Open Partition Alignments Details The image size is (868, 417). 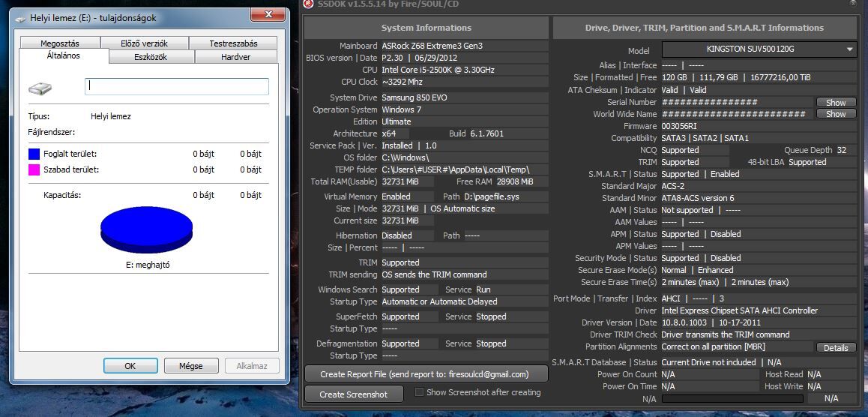(x=836, y=348)
